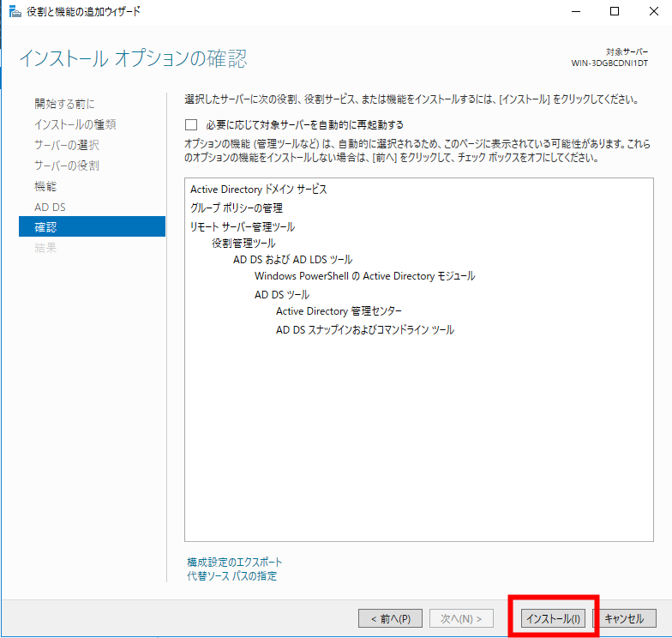
Task: Open the 代替ソース パスの指定 link
Action: pyautogui.click(x=231, y=576)
